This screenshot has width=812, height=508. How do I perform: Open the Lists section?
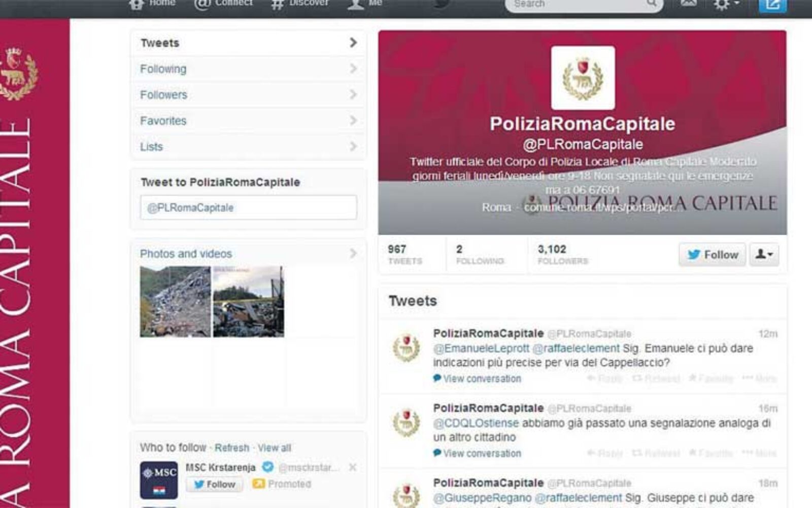[x=248, y=147]
